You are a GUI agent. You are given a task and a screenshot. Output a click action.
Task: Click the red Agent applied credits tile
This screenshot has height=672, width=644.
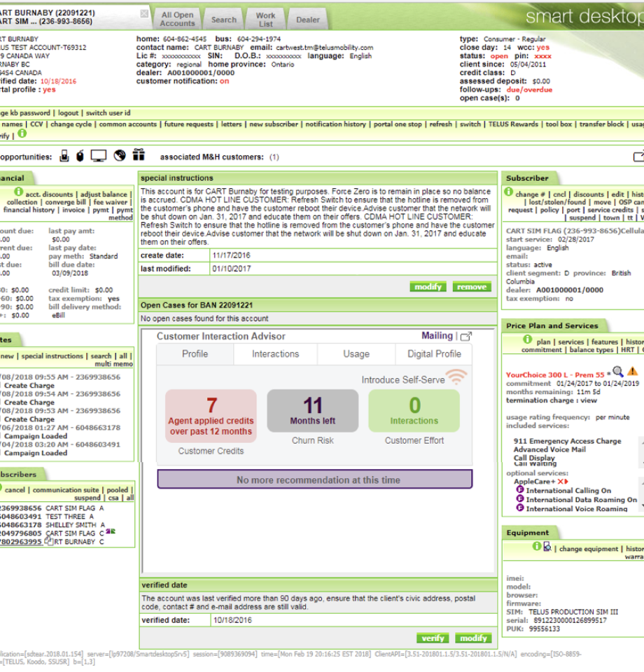click(211, 416)
